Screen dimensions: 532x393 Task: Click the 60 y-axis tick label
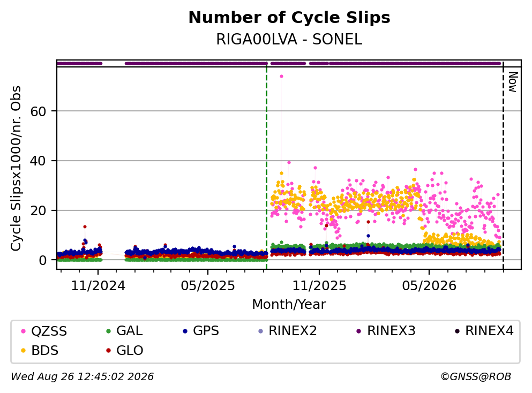pyautogui.click(x=38, y=111)
